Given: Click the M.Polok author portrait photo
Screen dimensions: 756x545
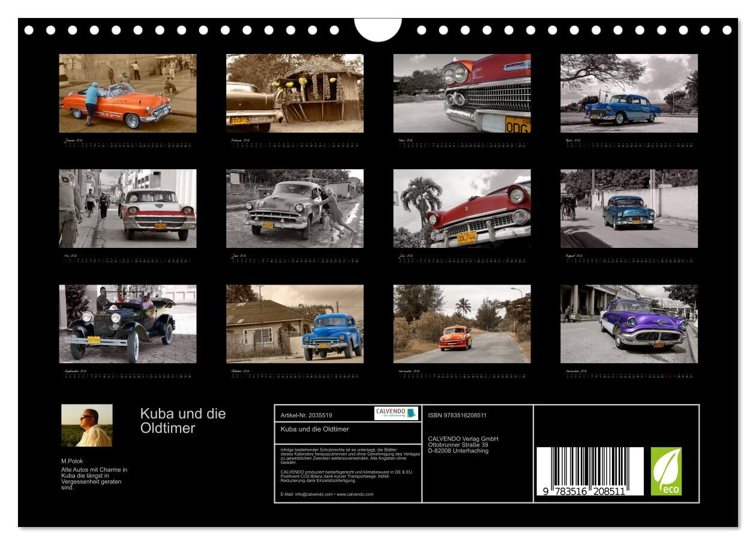Looking at the screenshot, I should click(x=86, y=426).
